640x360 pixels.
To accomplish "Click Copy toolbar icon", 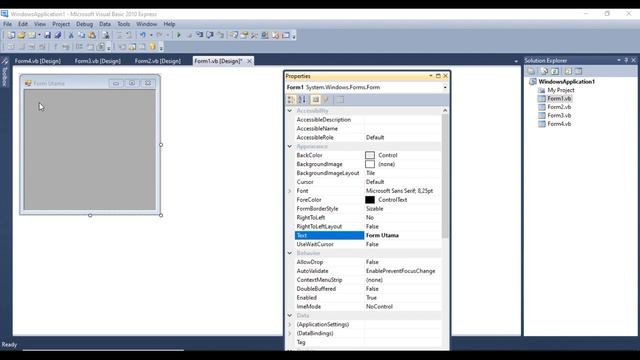I will click(82, 36).
